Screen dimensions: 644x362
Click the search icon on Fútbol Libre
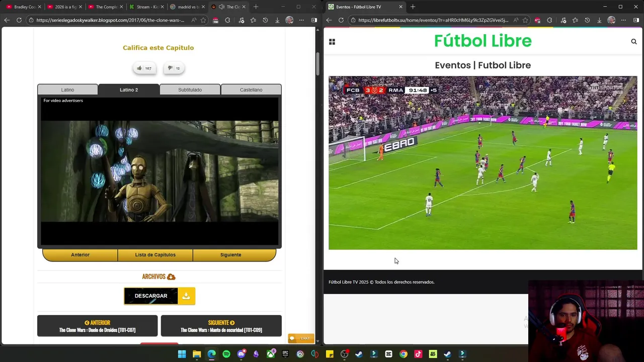634,42
